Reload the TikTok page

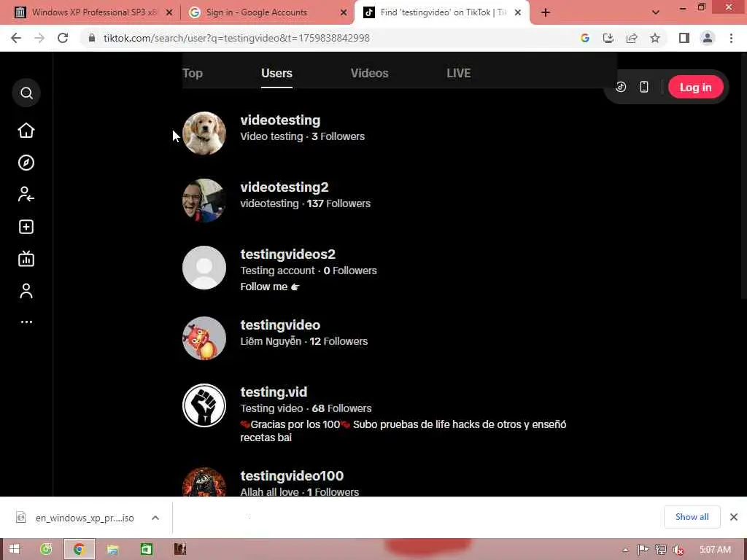pyautogui.click(x=63, y=38)
